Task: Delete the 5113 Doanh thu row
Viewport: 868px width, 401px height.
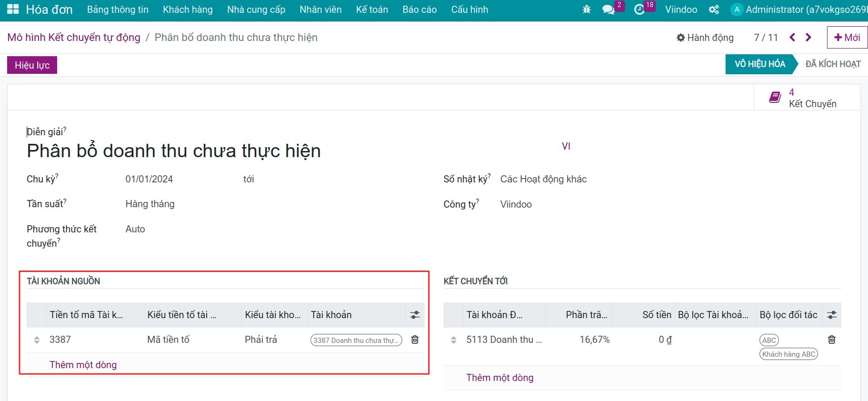Action: click(832, 340)
